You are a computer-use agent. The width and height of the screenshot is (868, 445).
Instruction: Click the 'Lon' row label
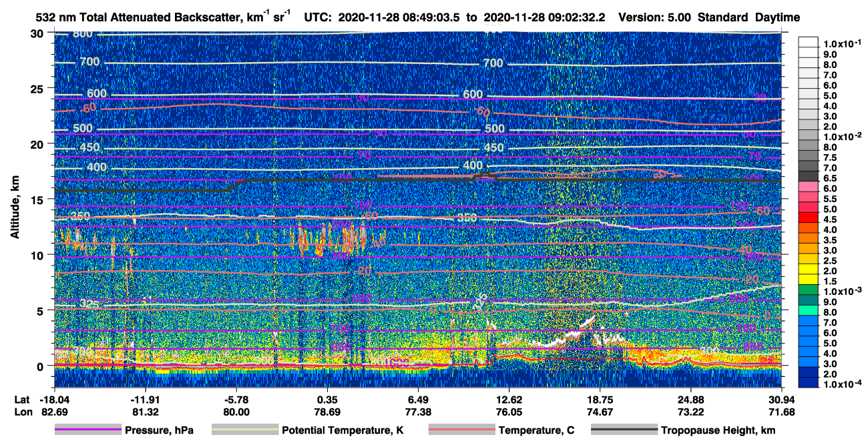tap(22, 412)
